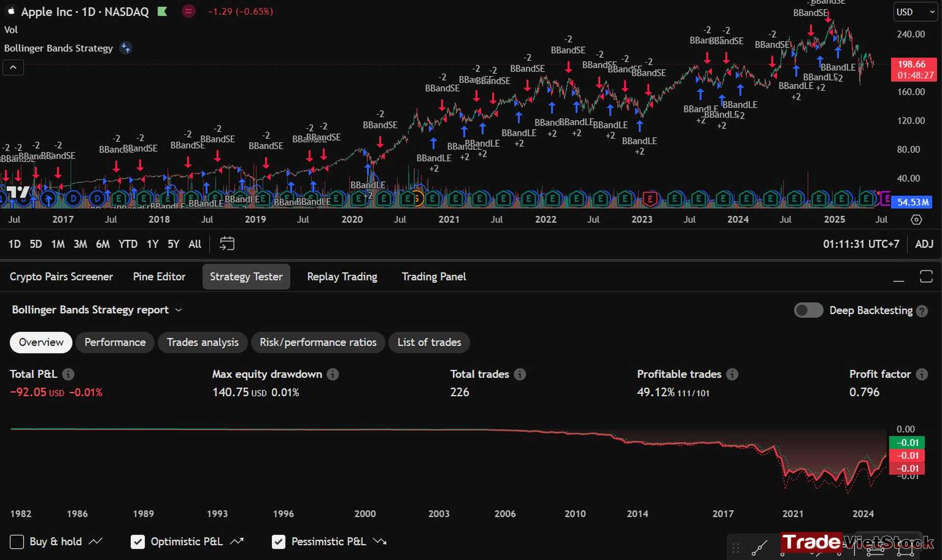
Task: Open the Risk/performance ratios tab
Action: (318, 342)
